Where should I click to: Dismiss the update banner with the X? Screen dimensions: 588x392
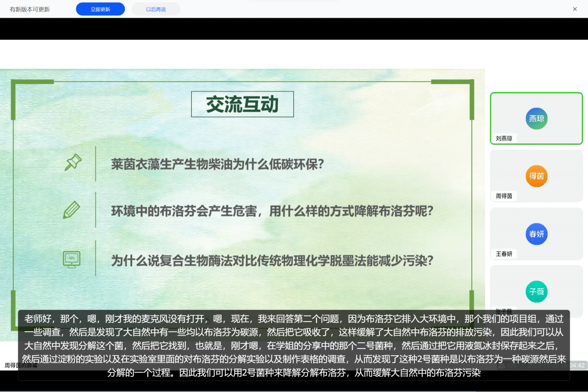pos(574,9)
